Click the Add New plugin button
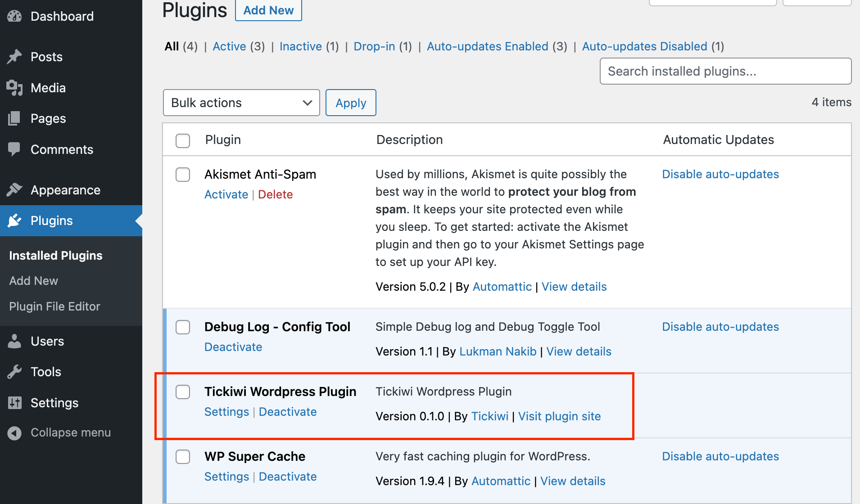Screen dimensions: 860x504 pyautogui.click(x=268, y=10)
